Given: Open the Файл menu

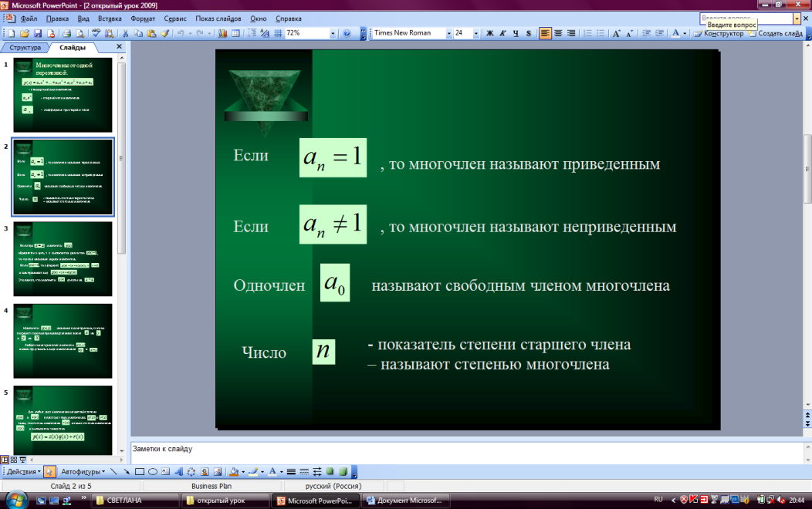Looking at the screenshot, I should (29, 19).
